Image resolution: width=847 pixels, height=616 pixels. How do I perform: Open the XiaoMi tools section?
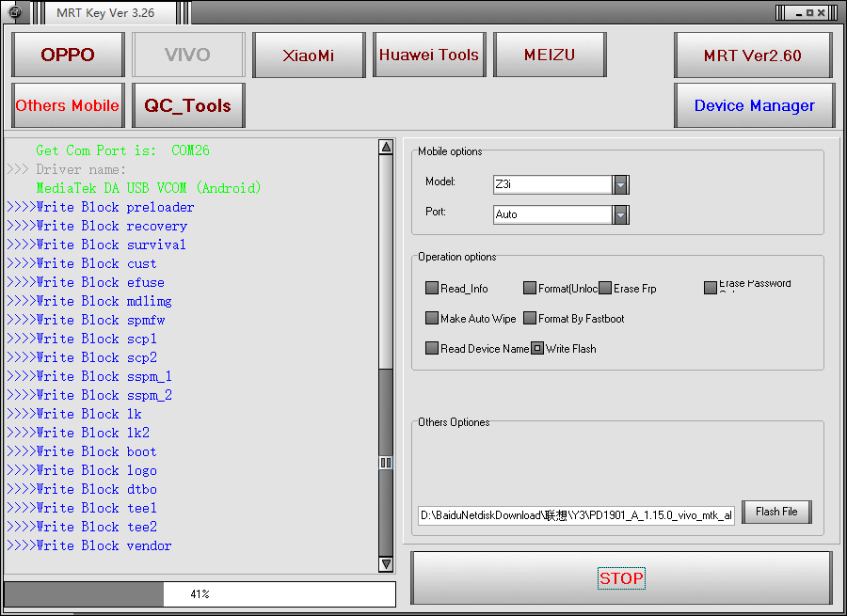click(309, 55)
